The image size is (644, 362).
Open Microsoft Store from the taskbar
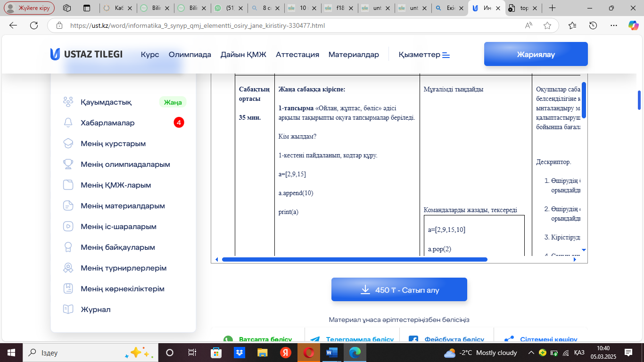click(x=216, y=353)
